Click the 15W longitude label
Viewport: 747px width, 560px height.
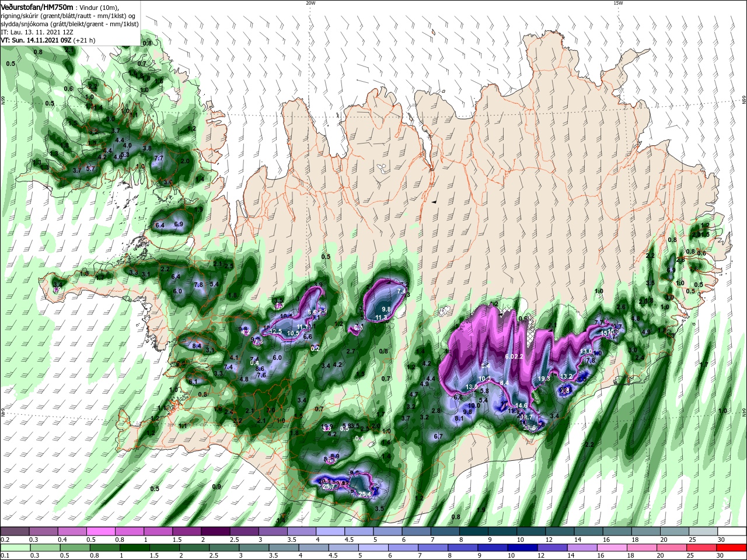618,3
